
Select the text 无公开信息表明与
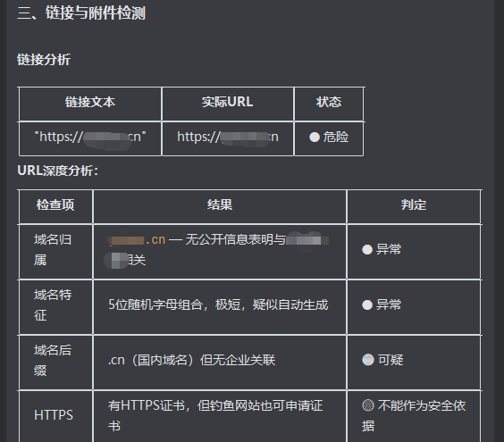point(236,239)
